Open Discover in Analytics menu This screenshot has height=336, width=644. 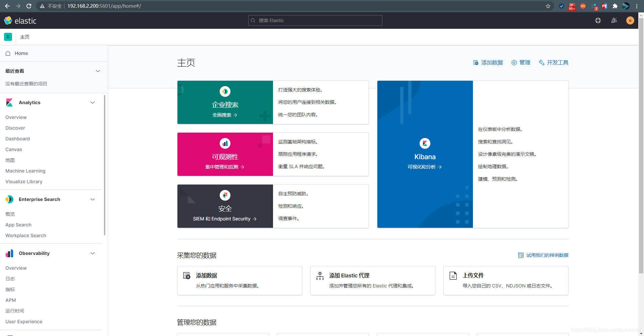pos(15,128)
